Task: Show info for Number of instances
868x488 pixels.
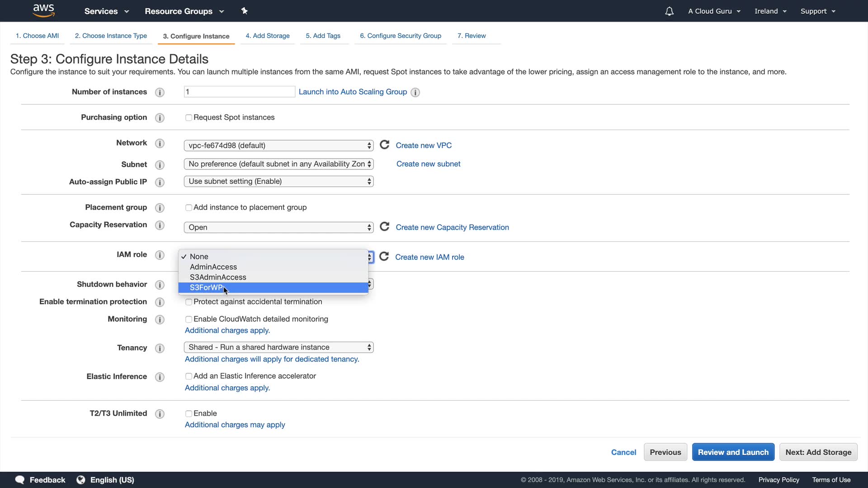Action: tap(160, 92)
